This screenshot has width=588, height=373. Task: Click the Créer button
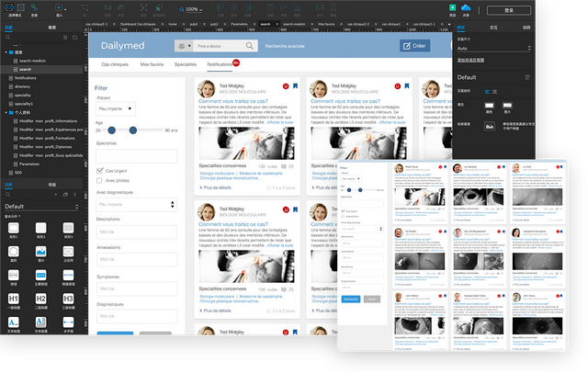(414, 46)
